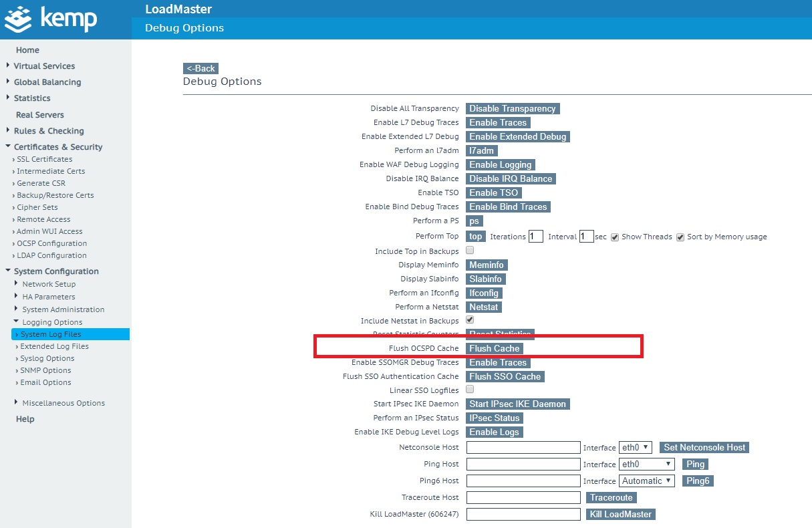Click Flush Cache for OCSPD
The image size is (812, 528).
494,348
